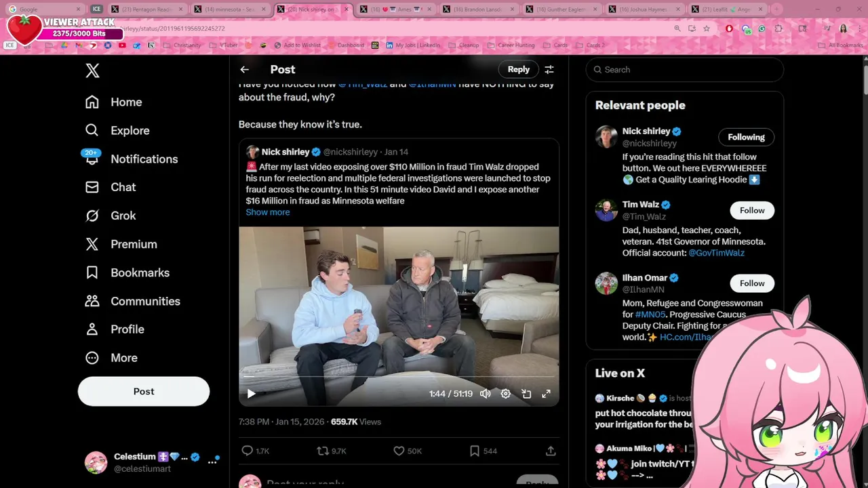Click the Reply button in header
Image resolution: width=868 pixels, height=488 pixels.
pyautogui.click(x=519, y=69)
